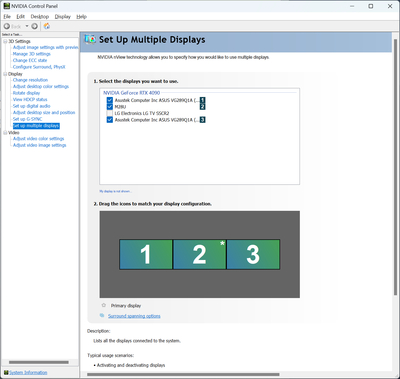This screenshot has width=400, height=379.
Task: Click the Video category label
Action: [14, 133]
